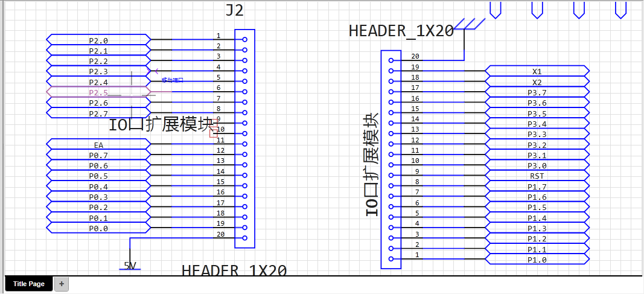This screenshot has width=644, height=294.
Task: Select the P2.3 net port
Action: 98,71
